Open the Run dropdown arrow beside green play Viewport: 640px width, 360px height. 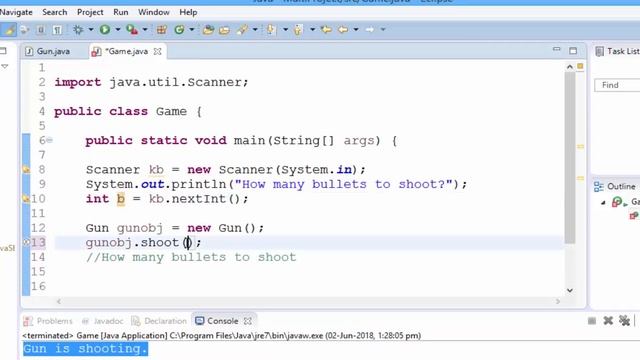coord(118,29)
